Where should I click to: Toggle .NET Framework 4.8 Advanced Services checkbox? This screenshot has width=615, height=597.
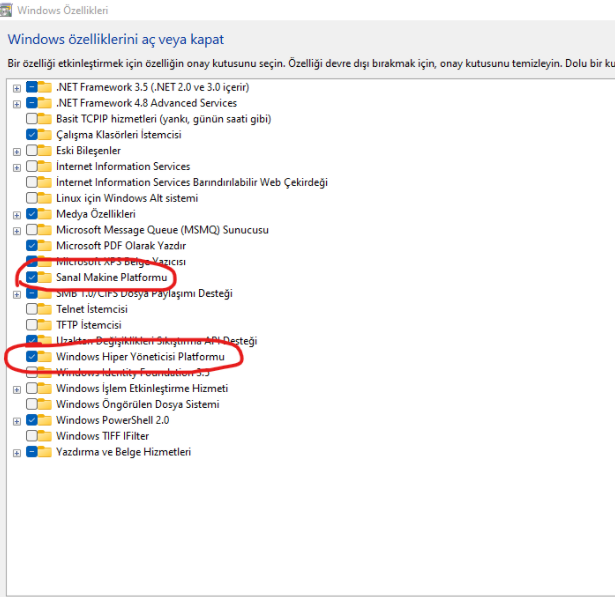tap(32, 103)
